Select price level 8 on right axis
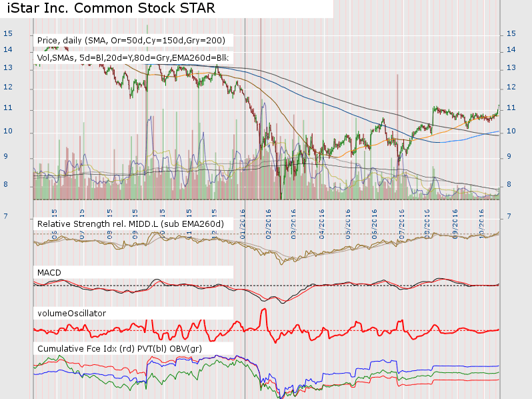Viewport: 532px width, 399px height. (509, 184)
